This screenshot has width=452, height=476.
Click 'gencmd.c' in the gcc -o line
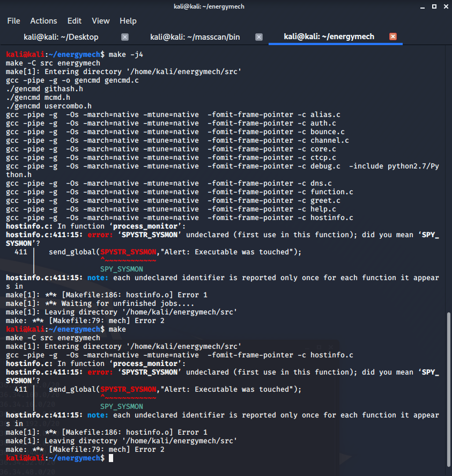coord(122,80)
